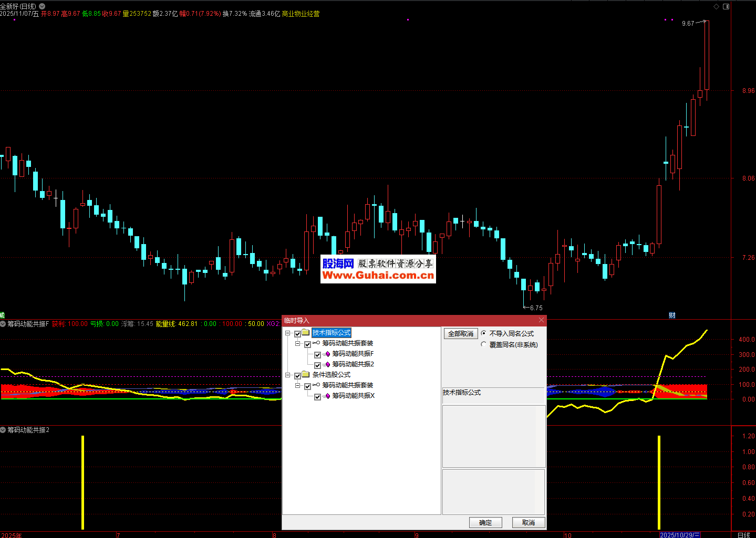The height and width of the screenshot is (538, 756).
Task: Uncheck the 筹码动能共振F formula checkbox
Action: tap(317, 355)
